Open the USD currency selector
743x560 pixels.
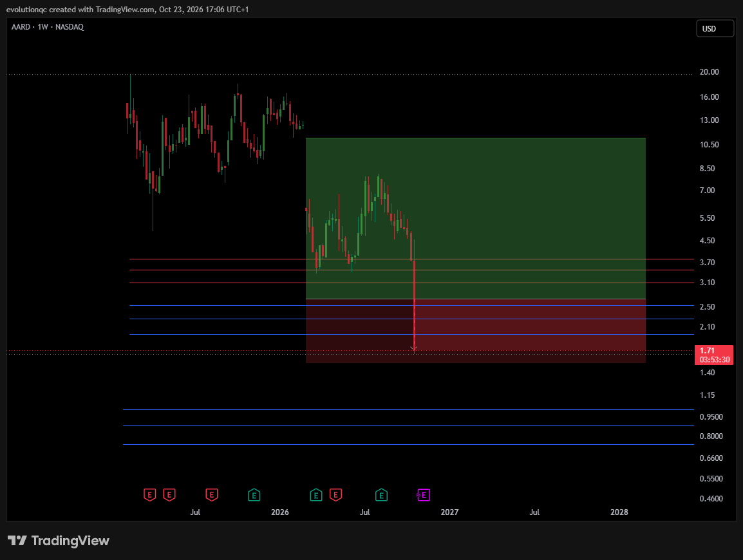(715, 29)
